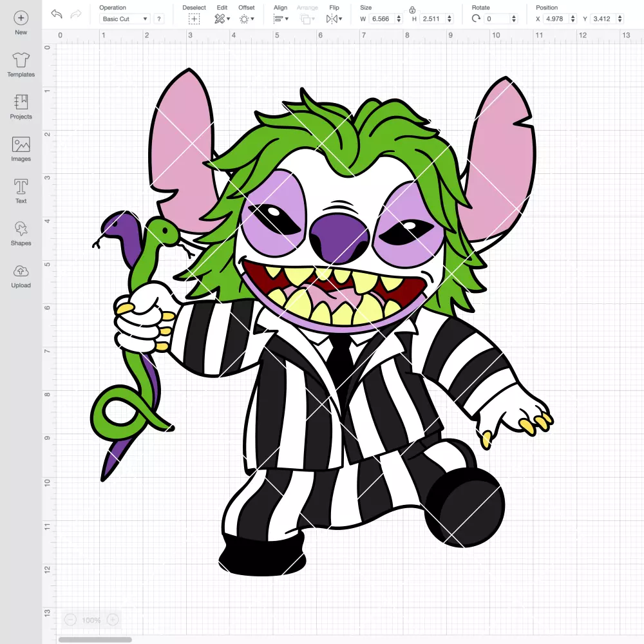Click the X position input field
Viewport: 644px width, 644px height.
click(556, 19)
